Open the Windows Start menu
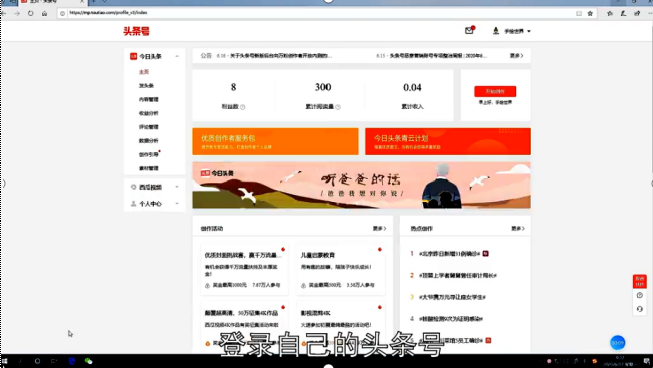 (5, 361)
